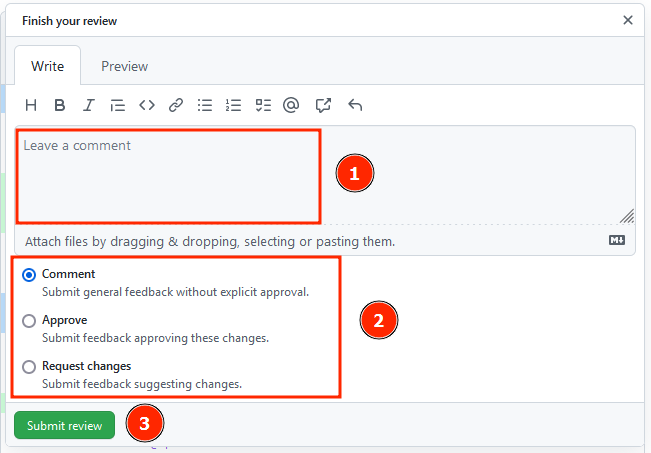This screenshot has width=651, height=453.
Task: Mention a user with @ icon
Action: tap(291, 105)
